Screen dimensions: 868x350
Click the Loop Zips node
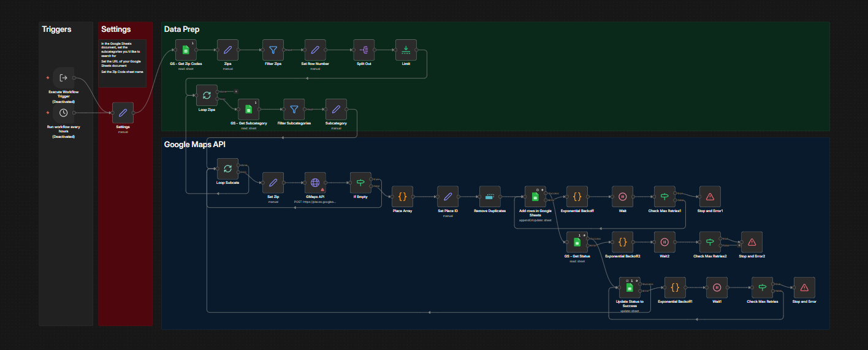point(207,95)
